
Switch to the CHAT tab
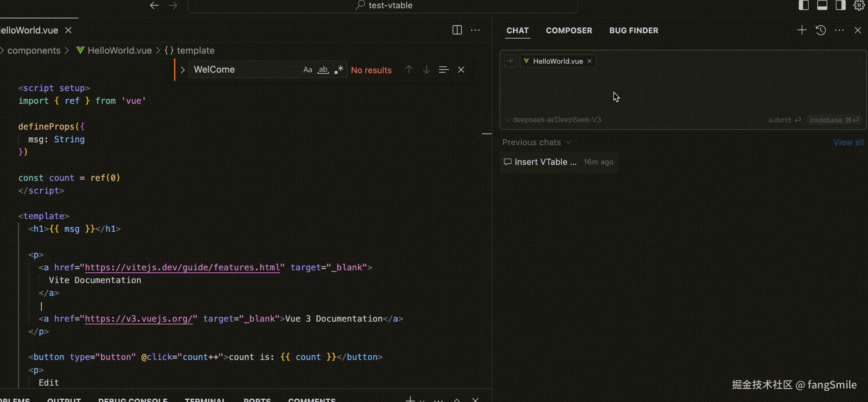click(x=518, y=30)
